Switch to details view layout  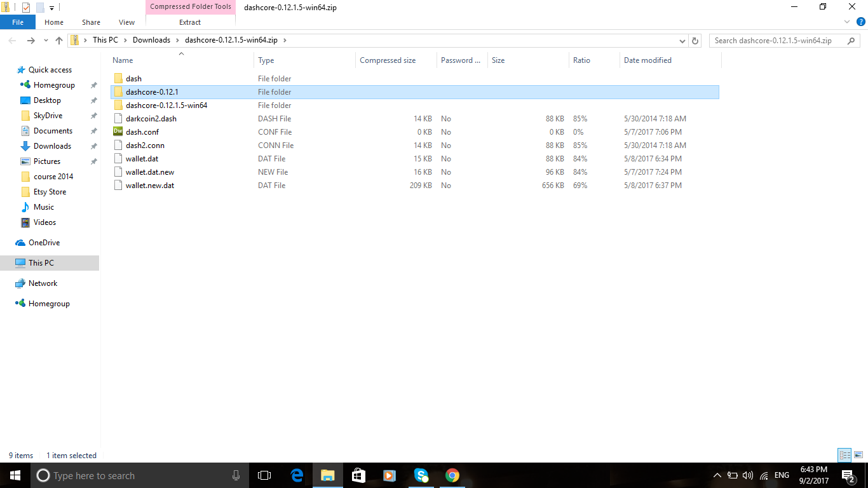click(844, 455)
